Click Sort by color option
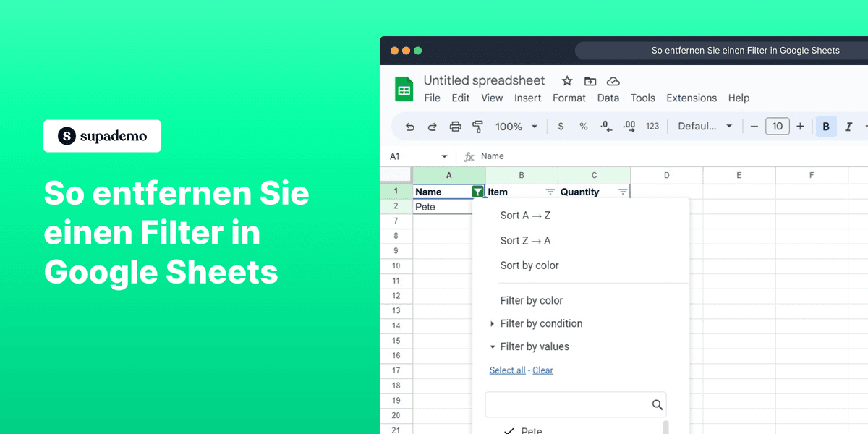868x434 pixels. [x=529, y=265]
